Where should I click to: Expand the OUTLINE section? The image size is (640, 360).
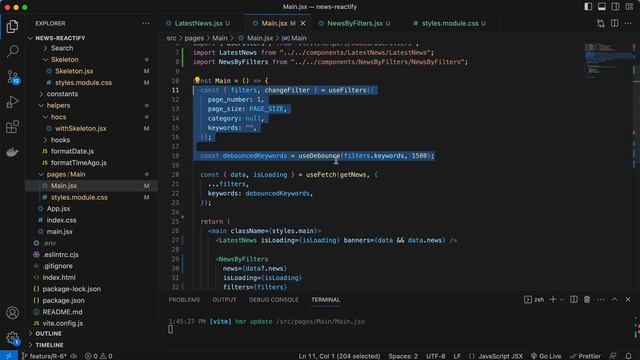48,333
